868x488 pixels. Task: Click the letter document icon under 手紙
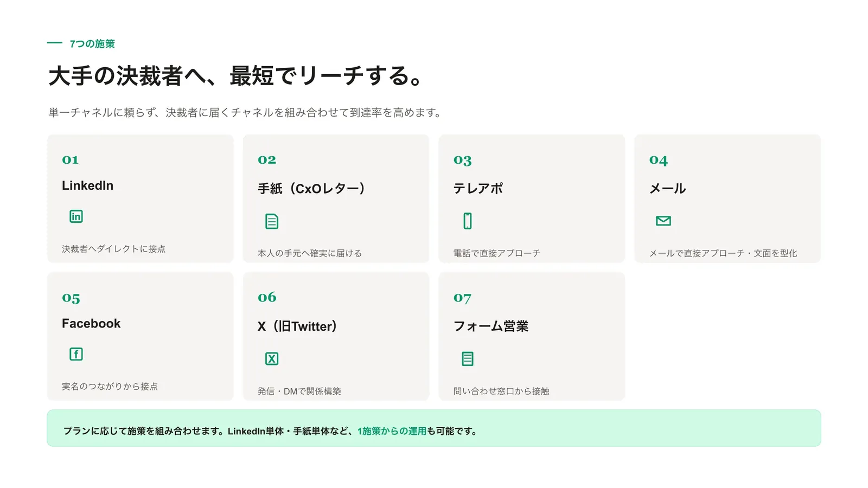(x=272, y=221)
